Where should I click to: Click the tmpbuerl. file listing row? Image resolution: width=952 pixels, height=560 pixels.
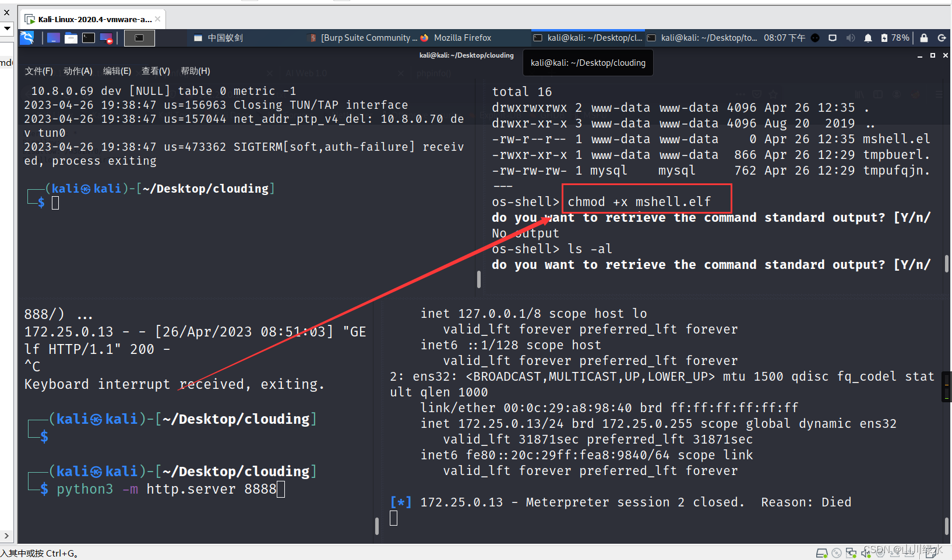pyautogui.click(x=711, y=155)
